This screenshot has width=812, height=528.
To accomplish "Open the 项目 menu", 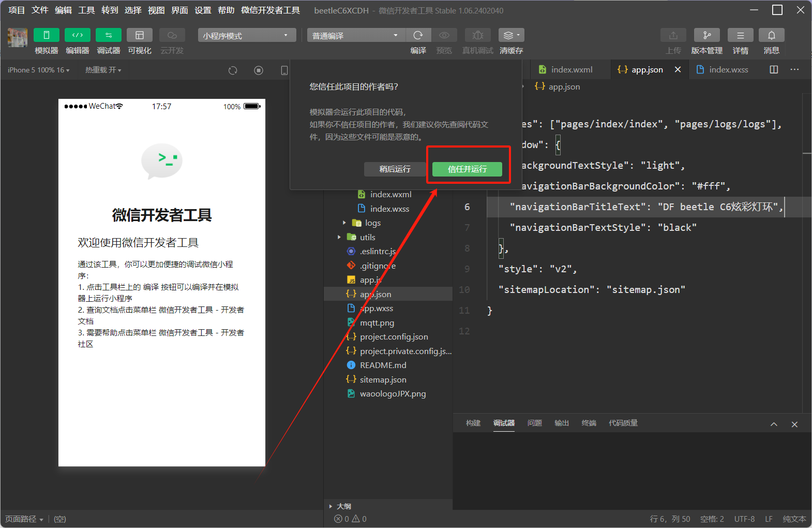I will pyautogui.click(x=17, y=10).
